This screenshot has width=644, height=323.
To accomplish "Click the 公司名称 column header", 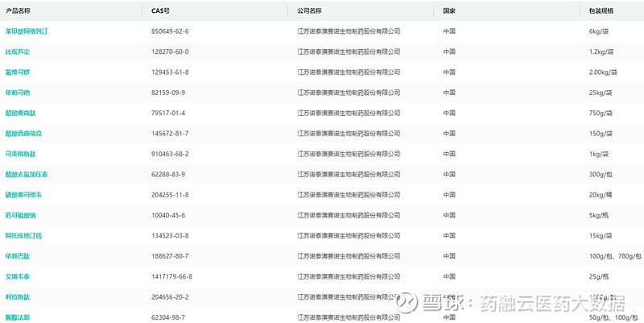I will point(310,11).
